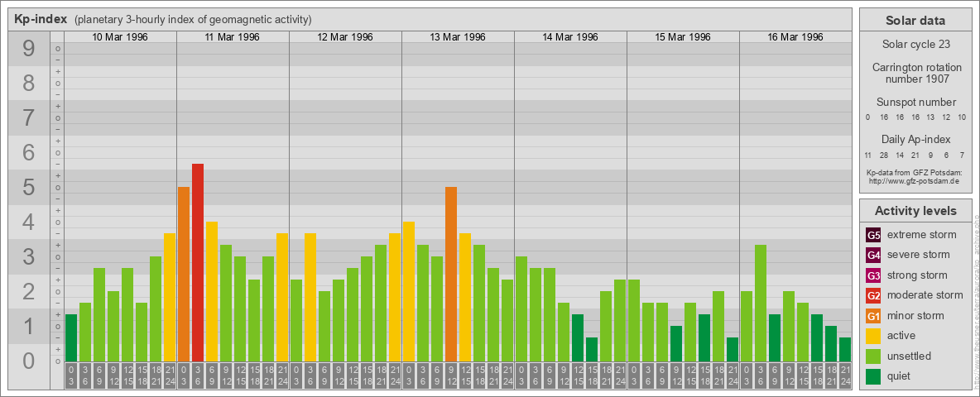Select the yellow 21-24h bar on 10 Mar
980x397 pixels.
tap(170, 297)
